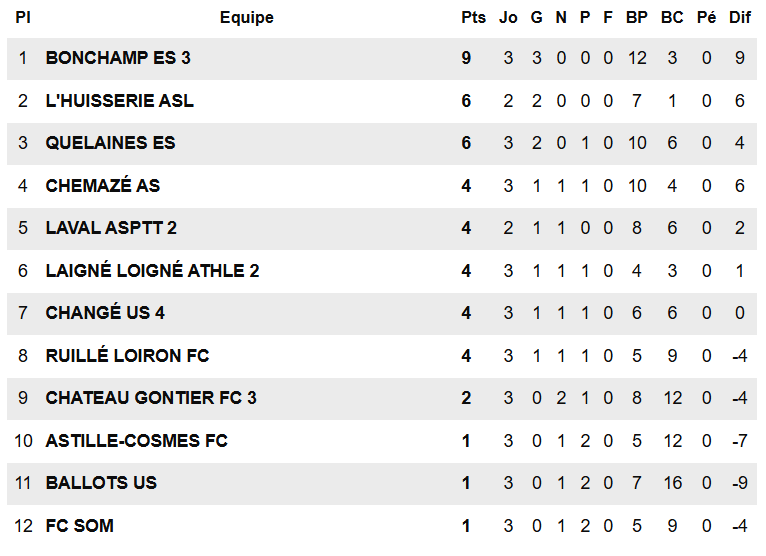Open the RUILLÉ LOIRON FC team
The height and width of the screenshot is (556, 766).
(x=127, y=356)
